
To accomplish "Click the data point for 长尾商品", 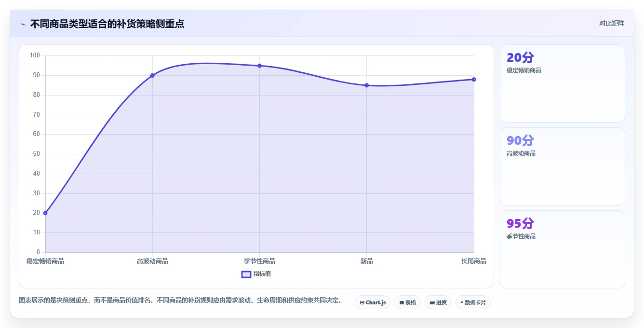I will tap(474, 79).
